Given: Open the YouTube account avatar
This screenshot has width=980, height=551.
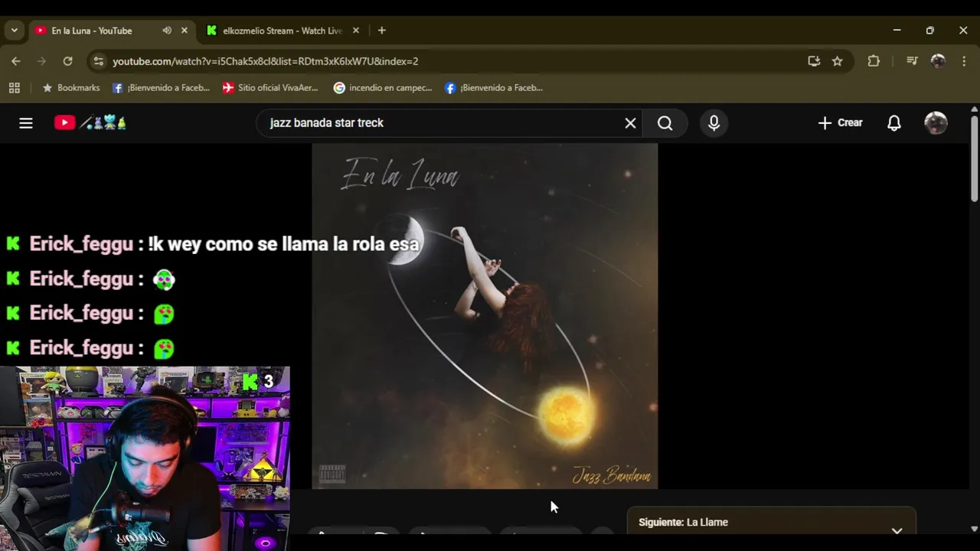Looking at the screenshot, I should tap(936, 123).
